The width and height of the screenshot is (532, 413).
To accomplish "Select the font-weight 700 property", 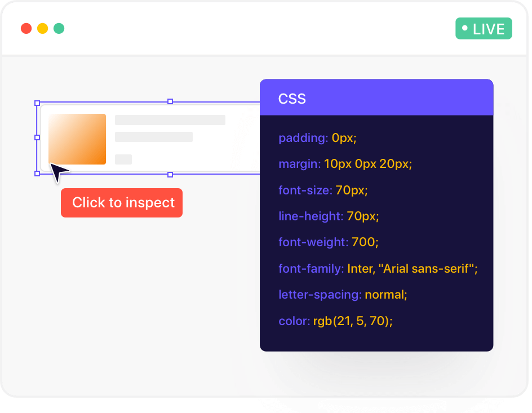I will [328, 242].
